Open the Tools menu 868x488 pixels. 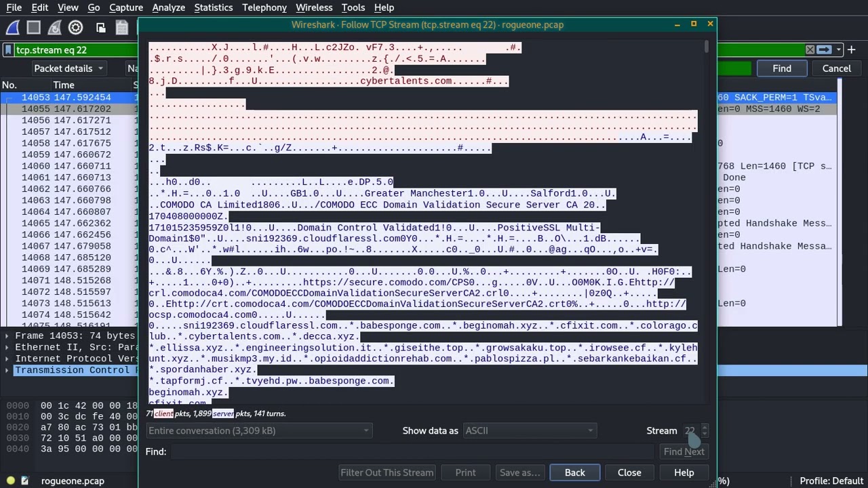(x=353, y=7)
